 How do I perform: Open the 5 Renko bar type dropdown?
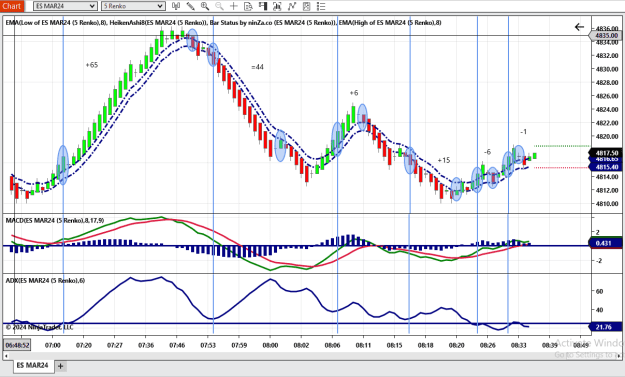(x=133, y=6)
